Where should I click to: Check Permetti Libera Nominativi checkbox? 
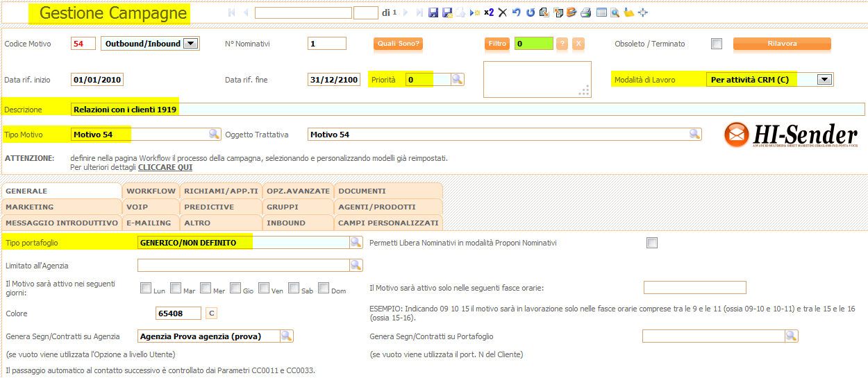click(651, 243)
